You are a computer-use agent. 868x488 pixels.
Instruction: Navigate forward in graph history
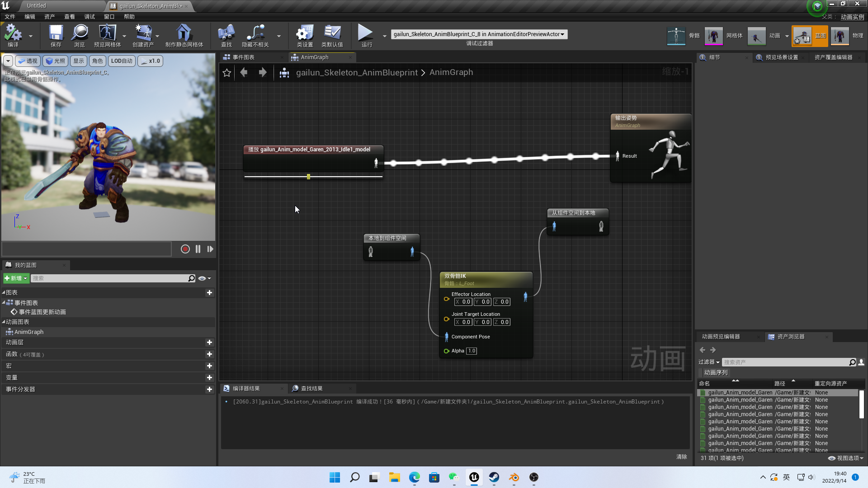point(263,72)
